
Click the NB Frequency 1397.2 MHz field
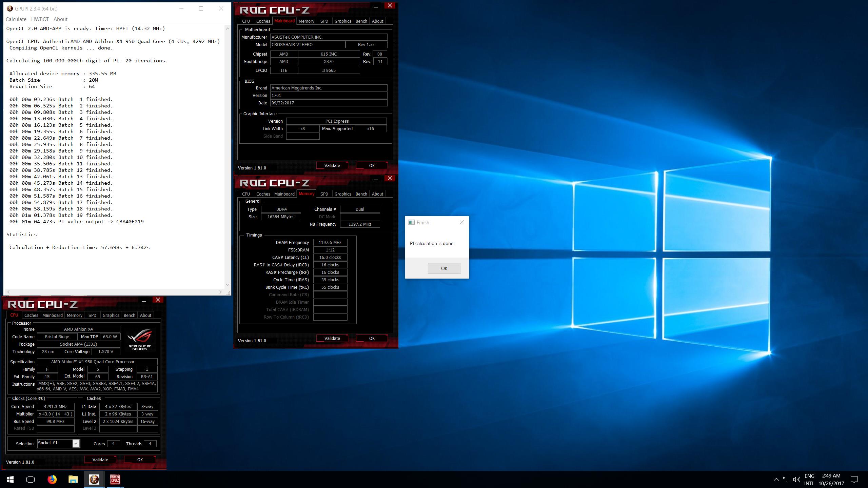(360, 224)
